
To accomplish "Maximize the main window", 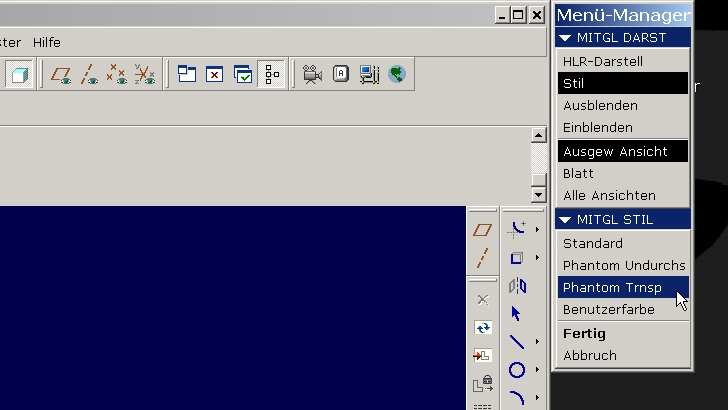I will (519, 15).
